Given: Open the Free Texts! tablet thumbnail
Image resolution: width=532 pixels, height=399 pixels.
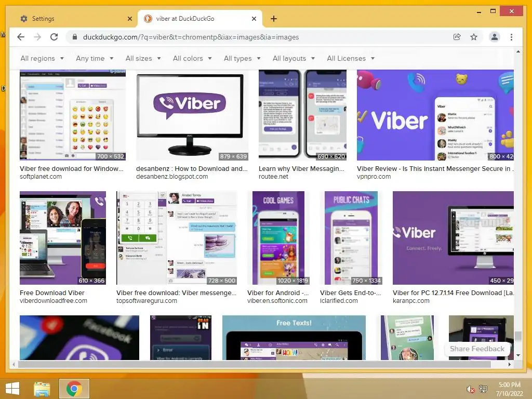Looking at the screenshot, I should pos(294,338).
